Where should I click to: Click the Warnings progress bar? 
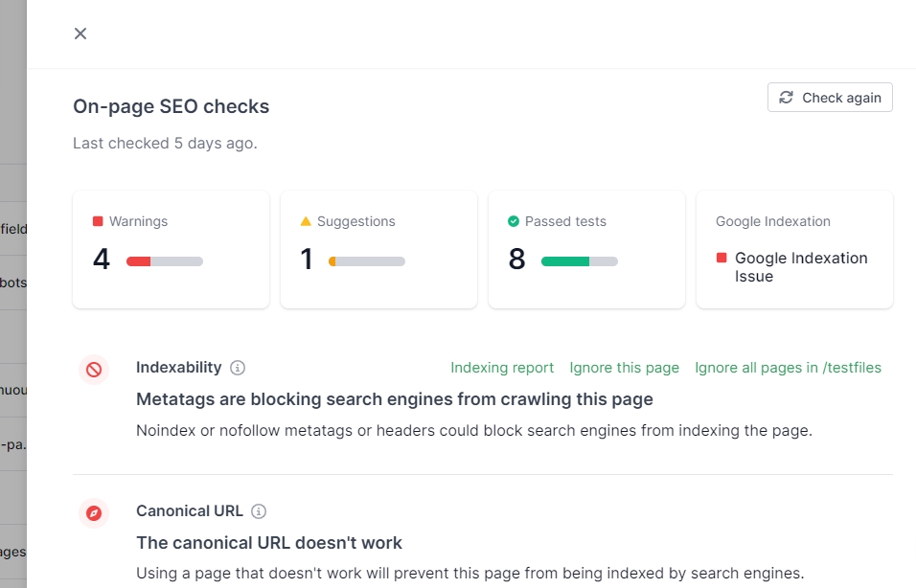(x=165, y=260)
